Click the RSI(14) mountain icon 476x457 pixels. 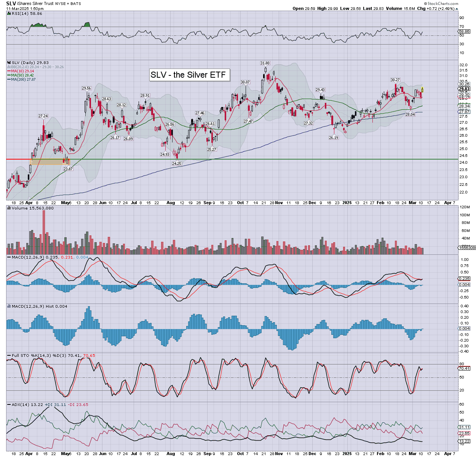pos(9,13)
